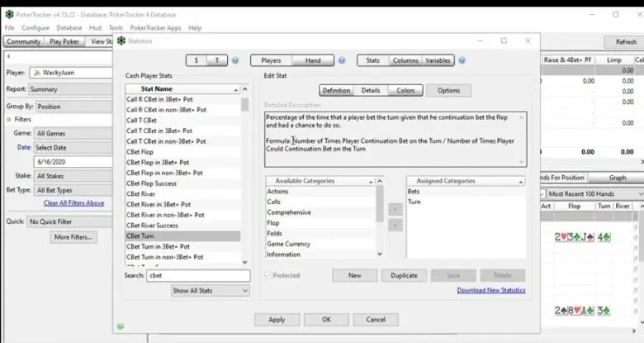644x343 pixels.
Task: Switch to the Colors tab
Action: pos(405,90)
